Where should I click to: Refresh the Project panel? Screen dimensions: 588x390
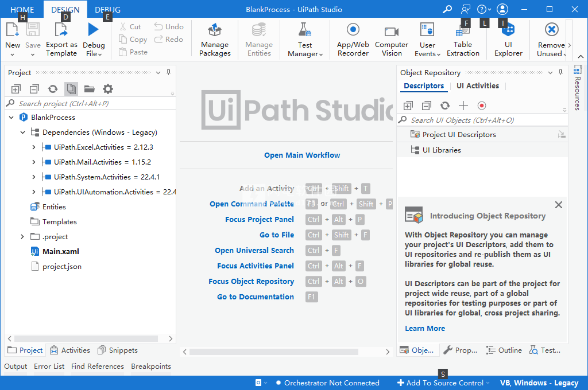pos(53,89)
